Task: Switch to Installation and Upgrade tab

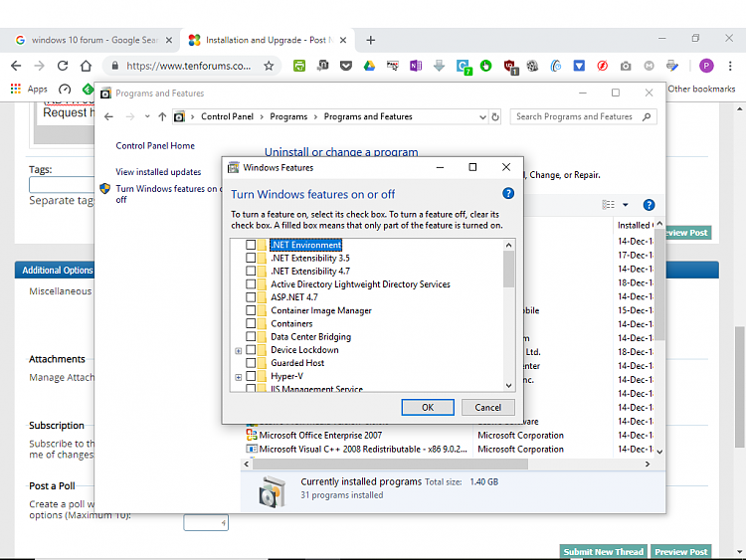Action: point(267,40)
